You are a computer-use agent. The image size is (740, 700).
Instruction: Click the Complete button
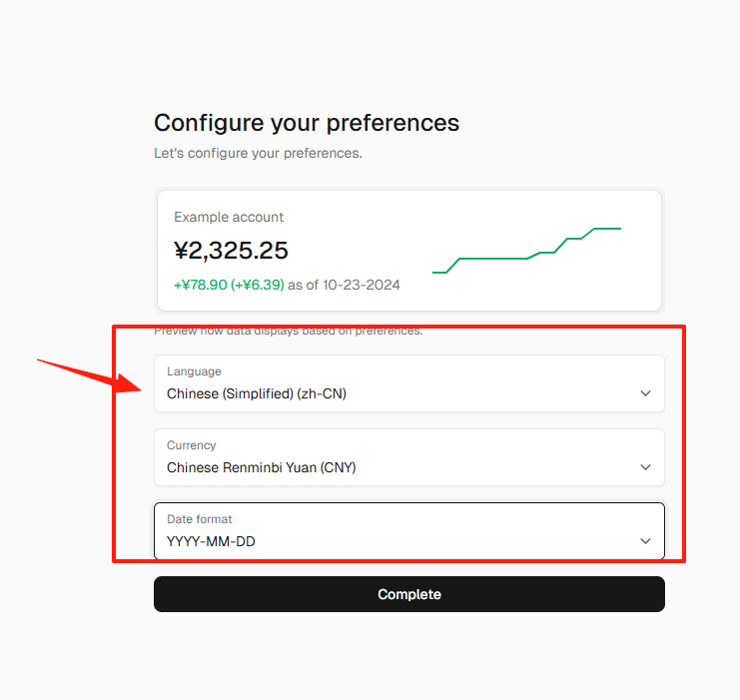[x=409, y=594]
